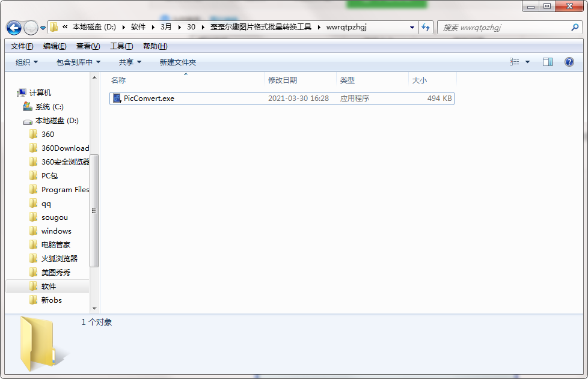Click 本地磁盘 (D:) in the address path
588x379 pixels.
94,27
